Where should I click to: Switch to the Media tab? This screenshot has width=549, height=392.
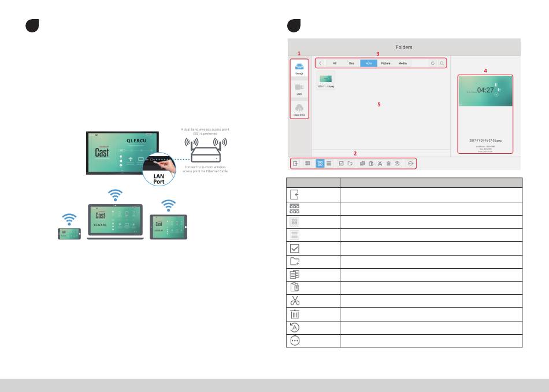coord(403,64)
